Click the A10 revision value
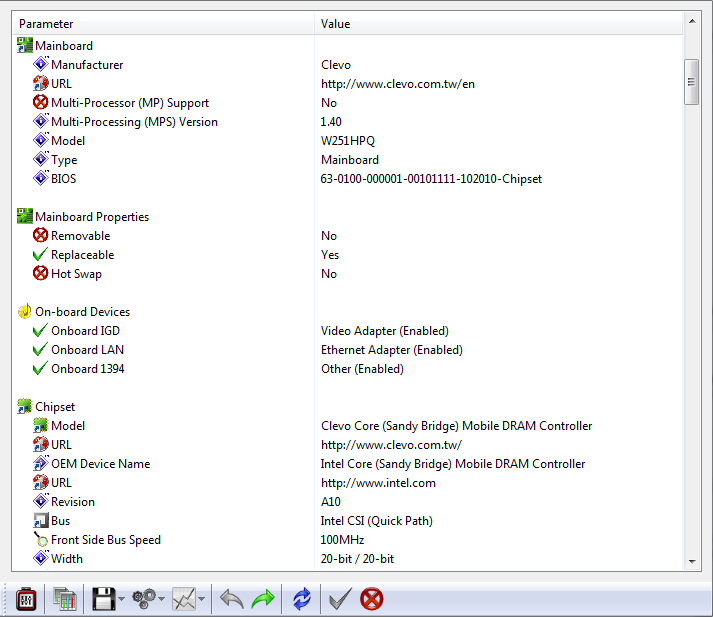Screen dimensions: 713x617 coord(331,502)
